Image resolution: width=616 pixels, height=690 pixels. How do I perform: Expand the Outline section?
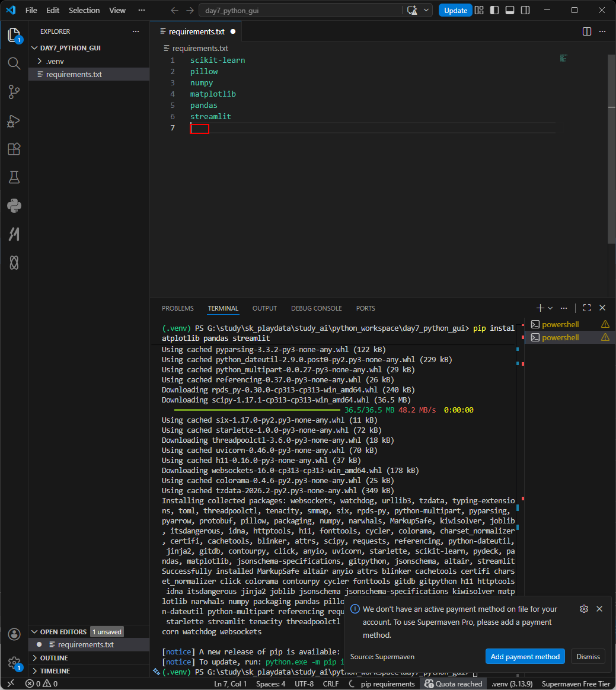tap(54, 658)
